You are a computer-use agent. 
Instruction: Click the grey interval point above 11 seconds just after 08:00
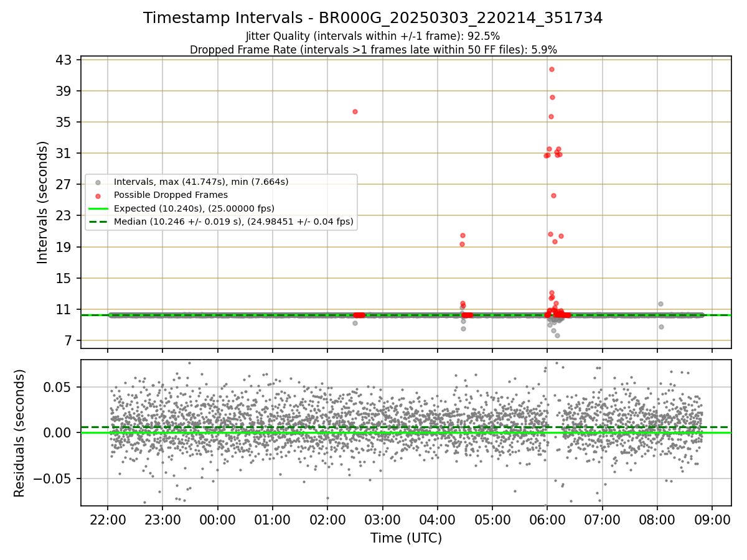(660, 304)
